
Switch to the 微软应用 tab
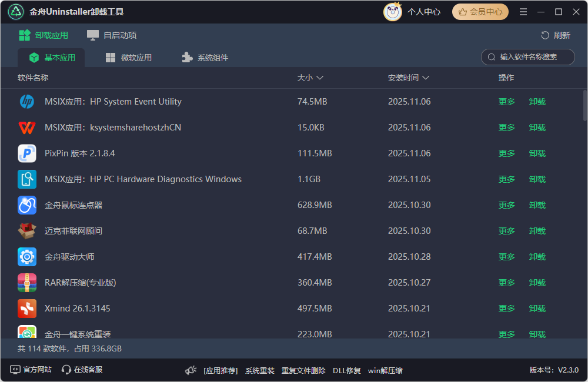[x=127, y=57]
